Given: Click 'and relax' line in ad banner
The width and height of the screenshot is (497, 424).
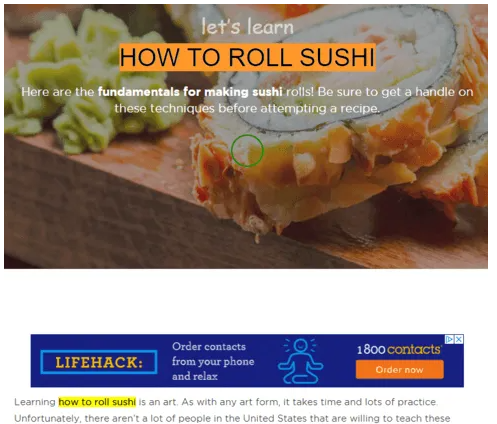Looking at the screenshot, I should click(x=195, y=376).
